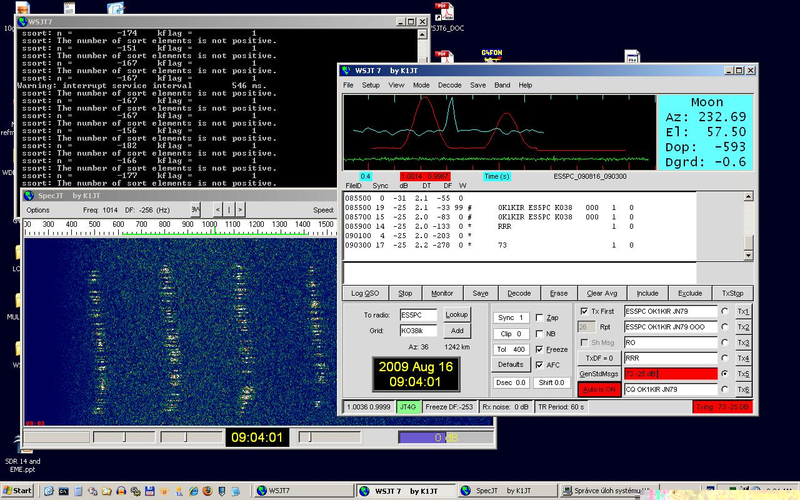This screenshot has height=500, width=800.
Task: Click the Save button below decode list
Action: click(480, 293)
